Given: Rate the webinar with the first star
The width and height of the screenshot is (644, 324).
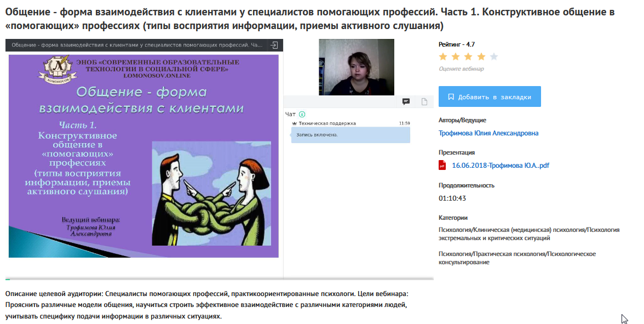Looking at the screenshot, I should tap(442, 56).
